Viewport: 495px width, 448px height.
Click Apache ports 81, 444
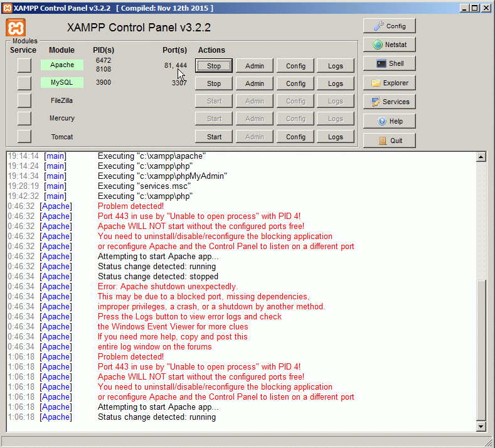tap(176, 65)
